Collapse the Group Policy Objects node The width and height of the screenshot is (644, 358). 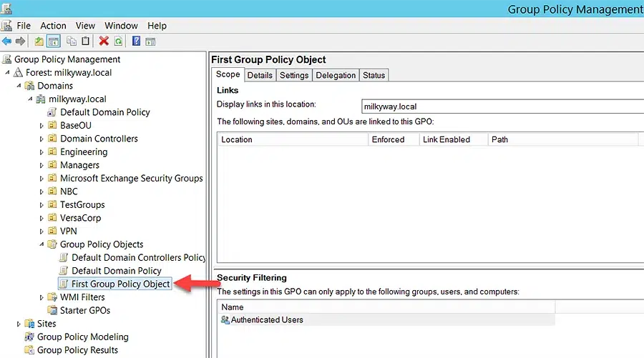[42, 244]
